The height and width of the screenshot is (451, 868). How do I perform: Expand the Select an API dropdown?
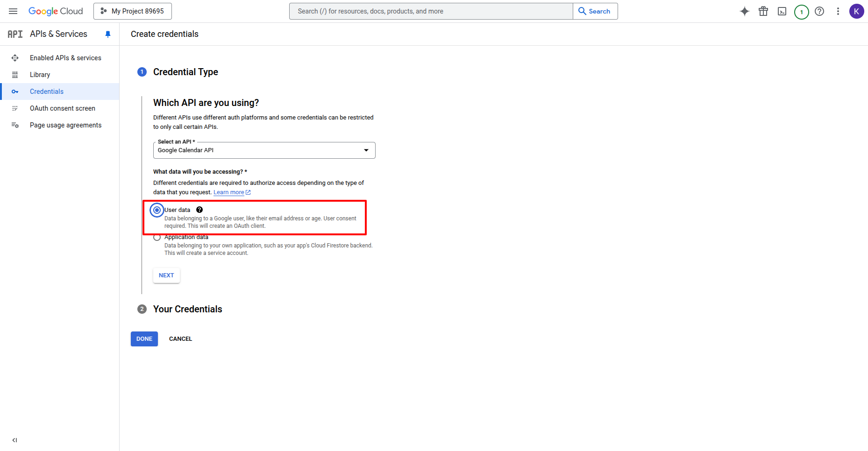click(x=264, y=150)
